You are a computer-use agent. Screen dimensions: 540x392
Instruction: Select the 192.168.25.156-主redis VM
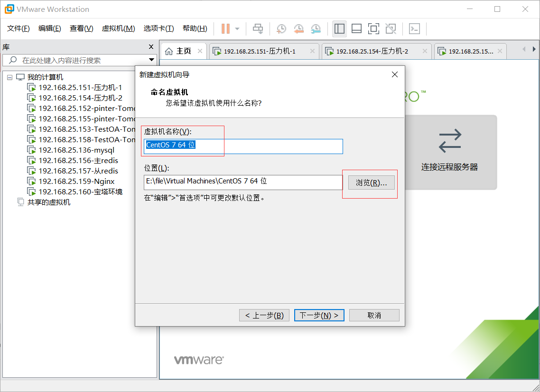click(72, 160)
